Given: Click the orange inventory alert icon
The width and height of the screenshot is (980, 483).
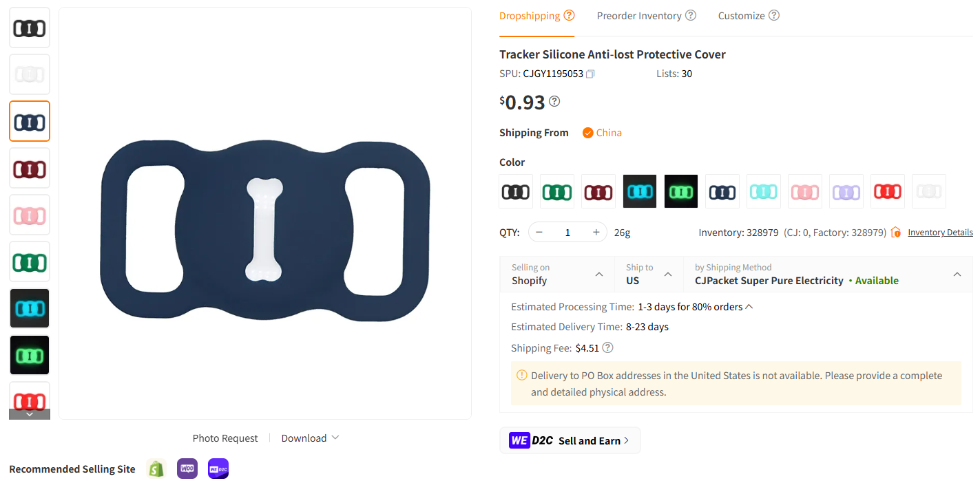Looking at the screenshot, I should (896, 232).
